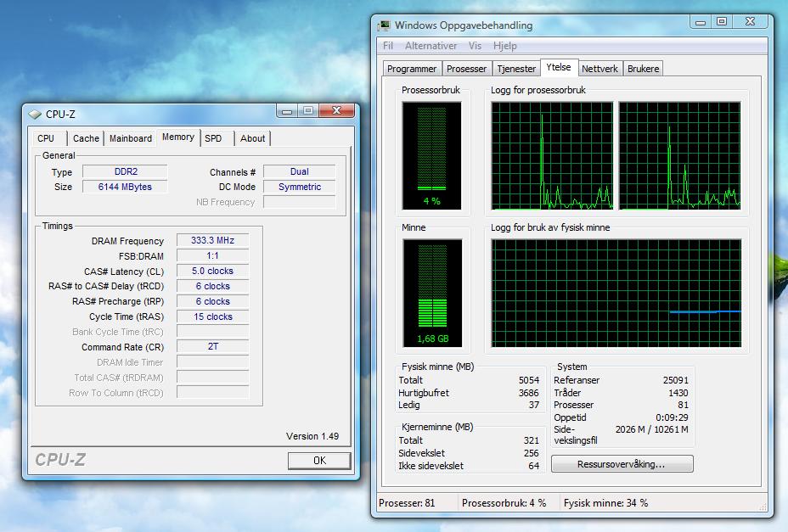Click the Command Rate value 2T
The height and width of the screenshot is (532, 788).
pos(212,347)
